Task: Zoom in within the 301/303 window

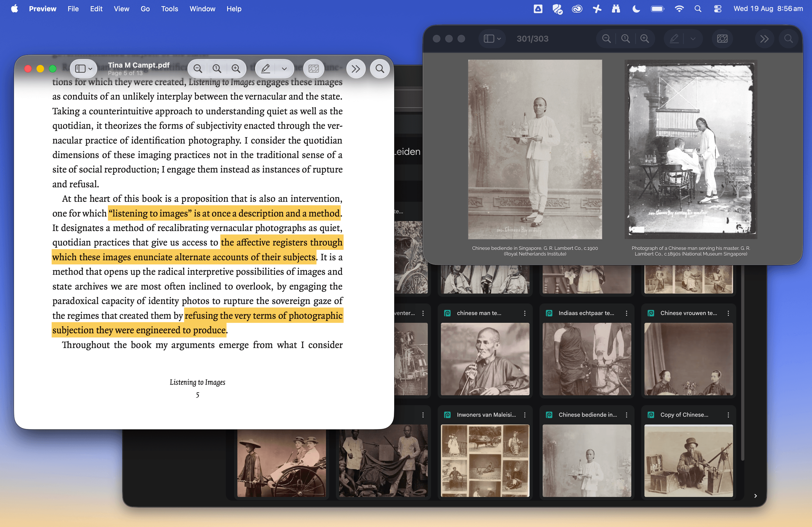Action: pyautogui.click(x=644, y=39)
